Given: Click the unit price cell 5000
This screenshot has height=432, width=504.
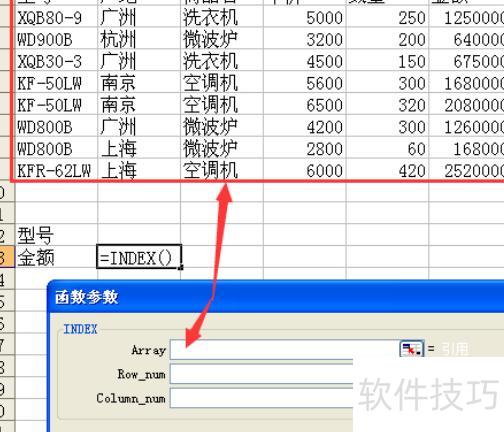Looking at the screenshot, I should click(305, 17).
